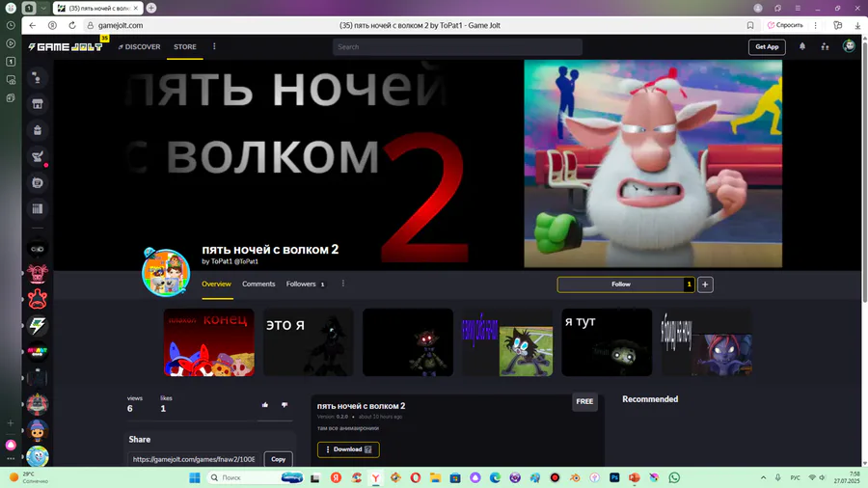Go to DISCOVER section

(139, 47)
